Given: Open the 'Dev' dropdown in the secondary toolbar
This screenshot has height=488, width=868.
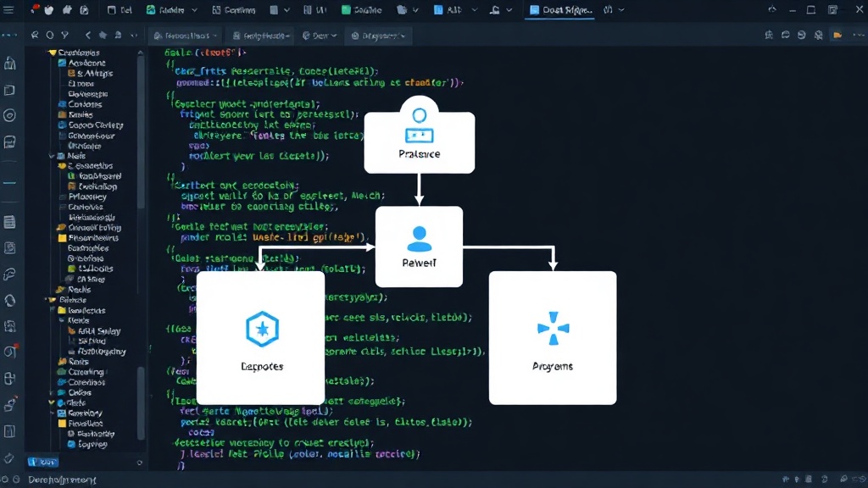Looking at the screenshot, I should pos(320,36).
